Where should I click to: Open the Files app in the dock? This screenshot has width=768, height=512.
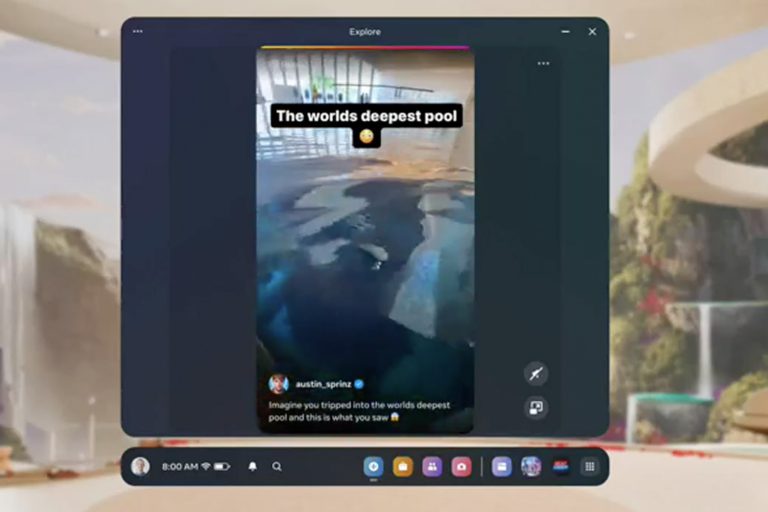pyautogui.click(x=502, y=466)
